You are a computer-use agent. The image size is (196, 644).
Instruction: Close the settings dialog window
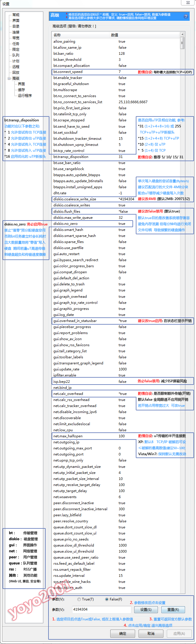point(187,3)
